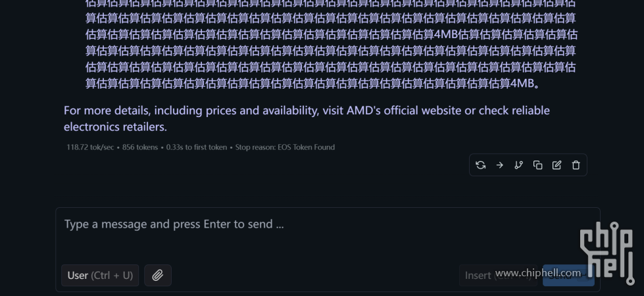Copy the message with the copy icon
This screenshot has height=296, width=644.
(x=538, y=165)
